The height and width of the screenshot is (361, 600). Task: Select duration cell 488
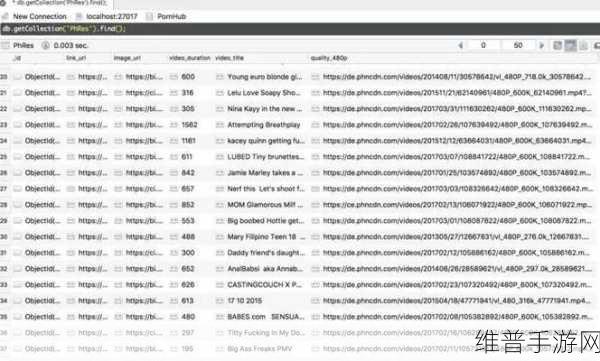click(188, 237)
